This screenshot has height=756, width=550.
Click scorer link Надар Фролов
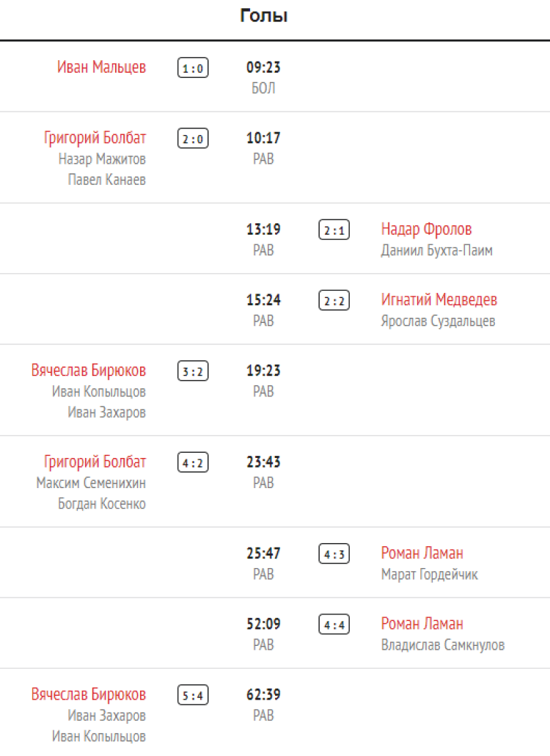(x=426, y=230)
